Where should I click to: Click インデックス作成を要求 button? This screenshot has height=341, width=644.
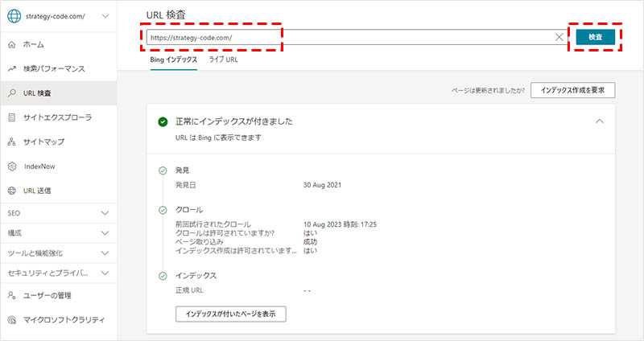pos(573,90)
